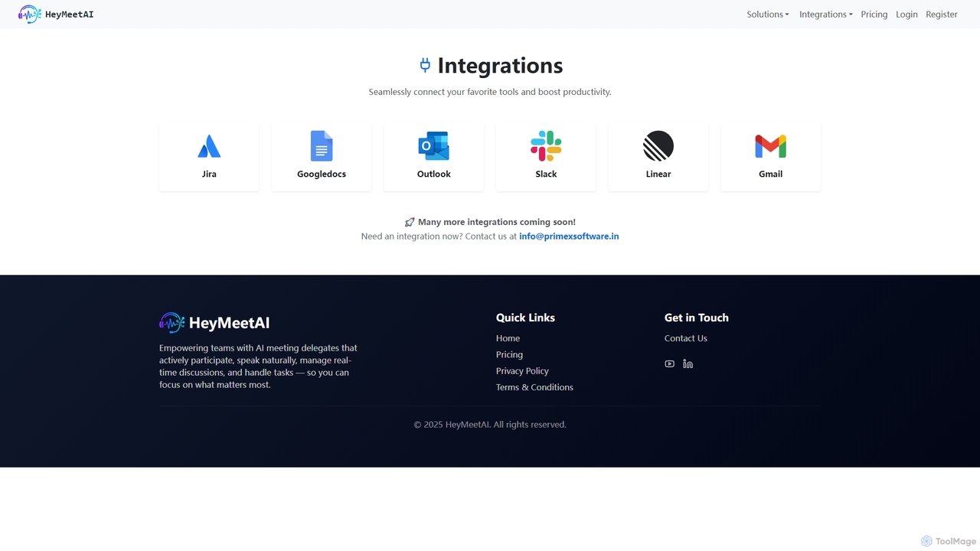
Task: Click the Gmail card label
Action: tap(770, 174)
